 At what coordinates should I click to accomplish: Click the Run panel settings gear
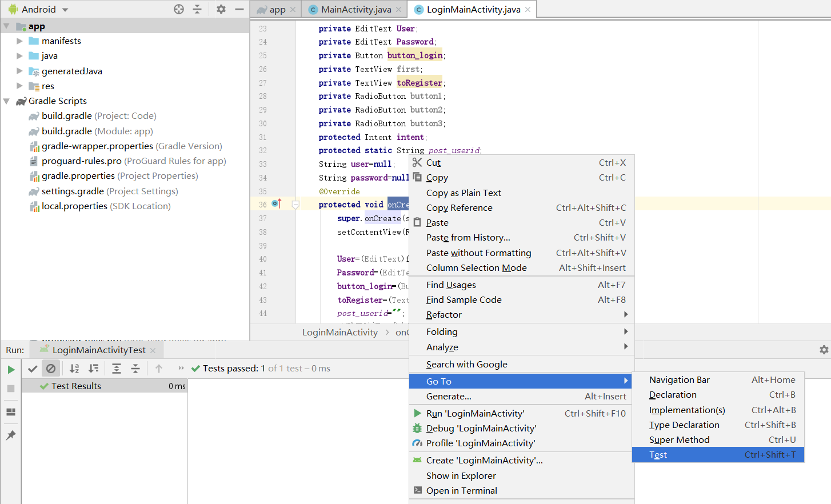click(824, 349)
